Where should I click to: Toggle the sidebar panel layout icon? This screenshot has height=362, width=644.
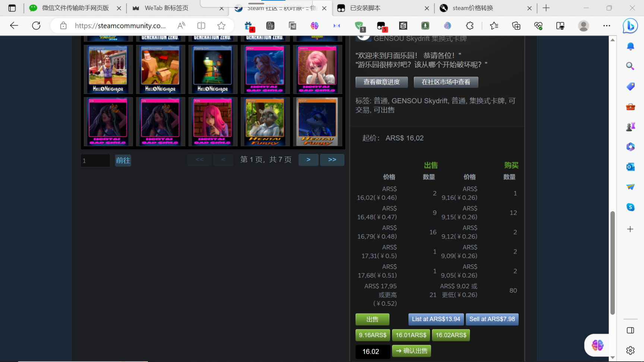(x=630, y=330)
